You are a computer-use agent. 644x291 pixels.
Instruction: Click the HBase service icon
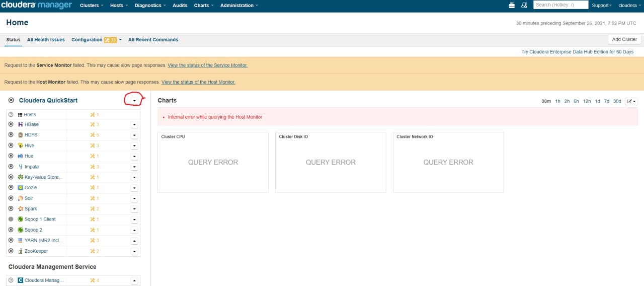[x=21, y=124]
